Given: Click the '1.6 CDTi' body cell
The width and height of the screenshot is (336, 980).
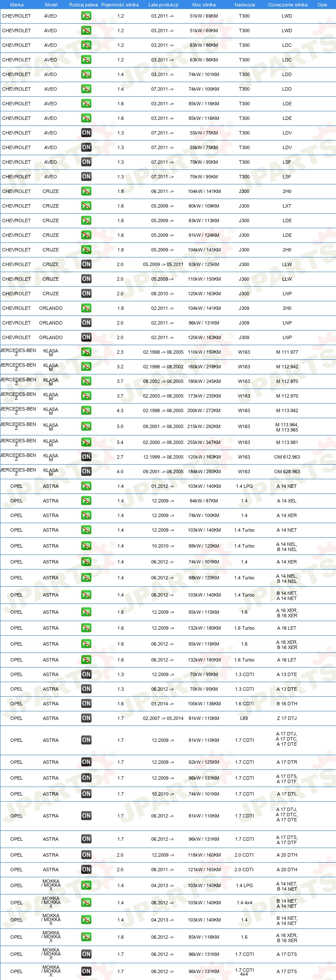Looking at the screenshot, I should (x=244, y=704).
